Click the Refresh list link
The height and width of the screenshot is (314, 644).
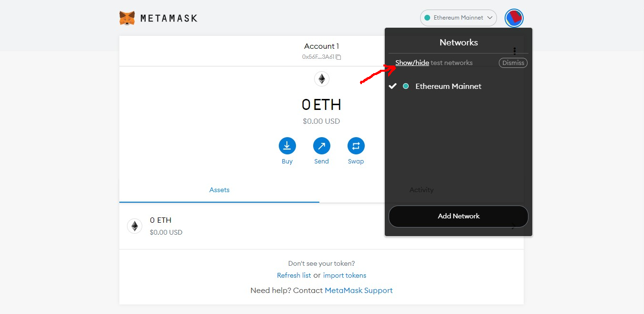(x=294, y=275)
